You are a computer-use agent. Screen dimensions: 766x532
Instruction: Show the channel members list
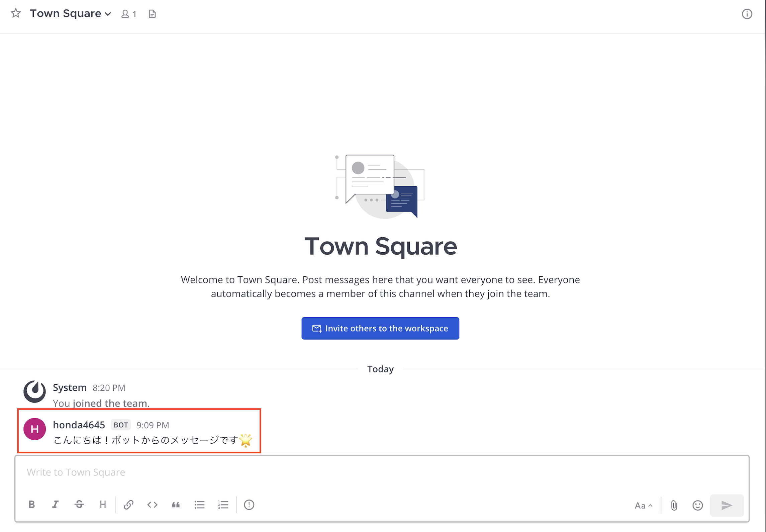129,14
